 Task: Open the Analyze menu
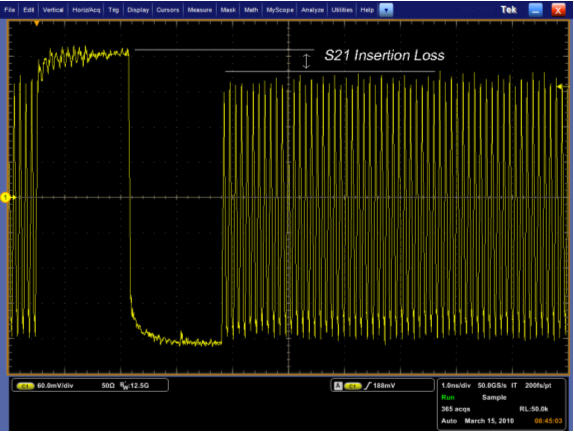click(x=312, y=10)
